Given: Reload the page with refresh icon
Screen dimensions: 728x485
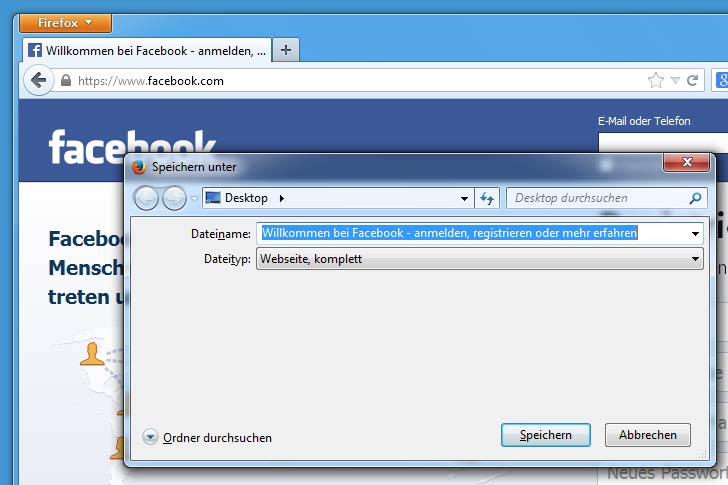Looking at the screenshot, I should [x=692, y=80].
